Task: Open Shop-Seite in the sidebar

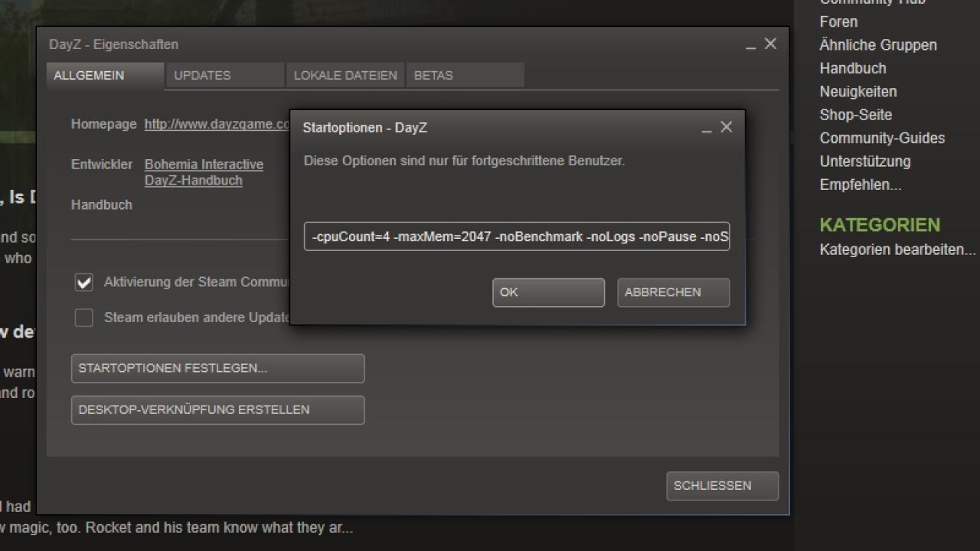Action: (855, 115)
